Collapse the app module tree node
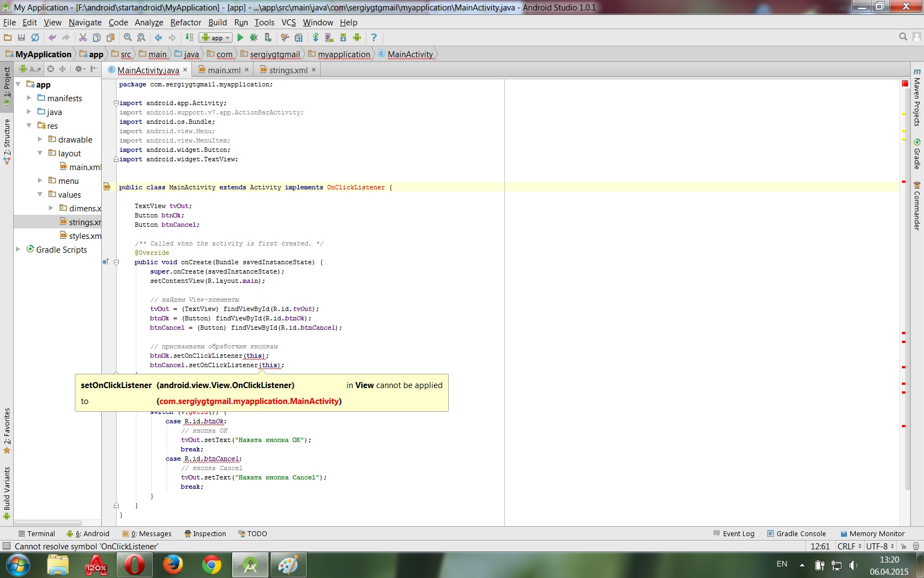 click(x=19, y=84)
